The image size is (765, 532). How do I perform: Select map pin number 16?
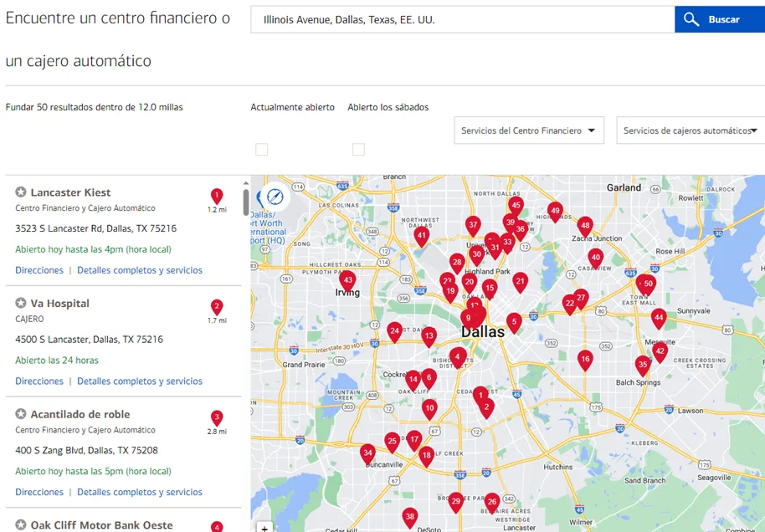pyautogui.click(x=585, y=361)
